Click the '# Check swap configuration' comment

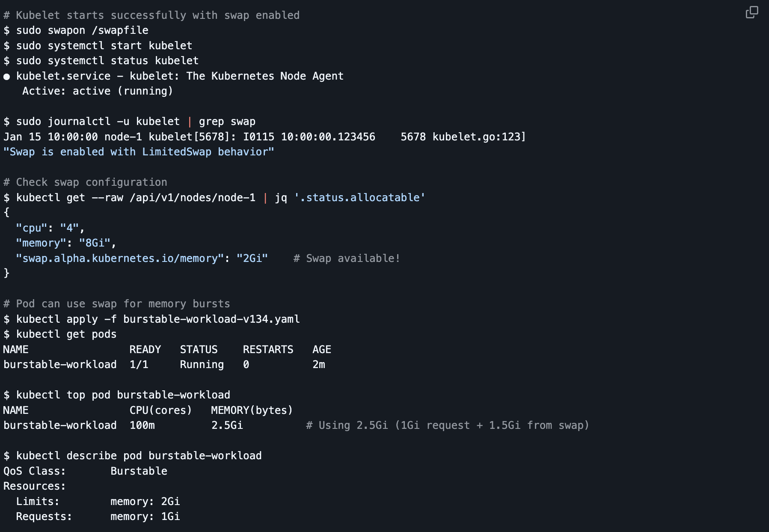pos(85,182)
